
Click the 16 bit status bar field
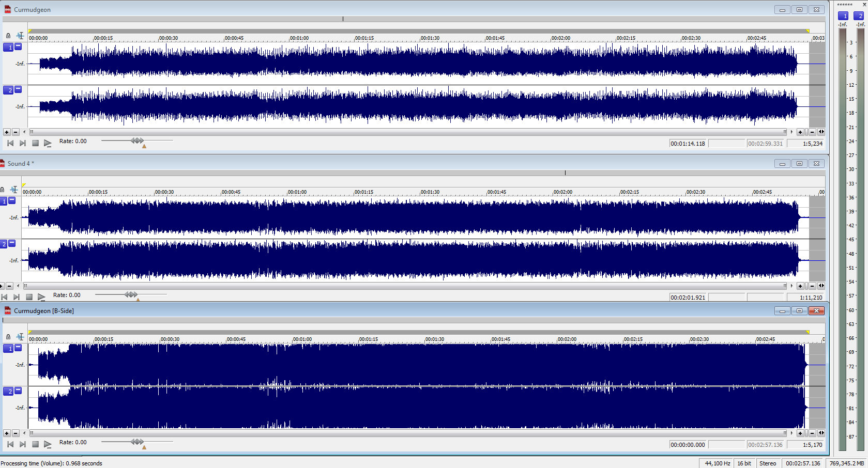pyautogui.click(x=744, y=463)
